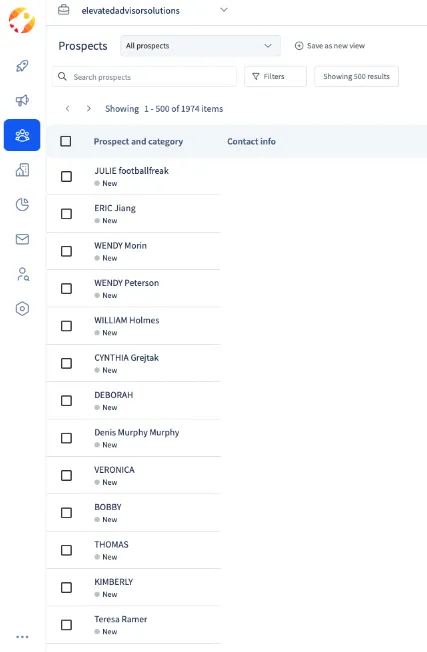Open the megaphone campaigns icon

click(22, 100)
